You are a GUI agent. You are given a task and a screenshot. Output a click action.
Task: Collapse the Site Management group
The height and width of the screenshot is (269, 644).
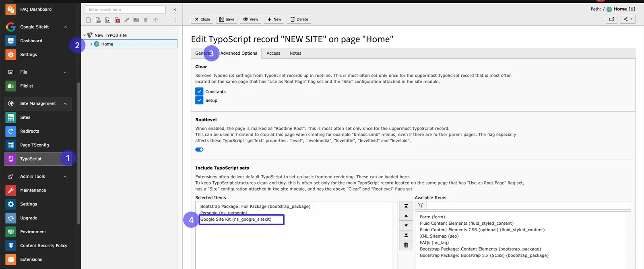(65, 104)
